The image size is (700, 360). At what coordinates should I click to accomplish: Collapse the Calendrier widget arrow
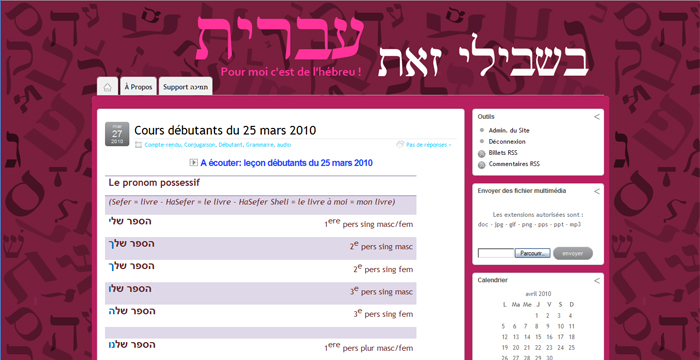596,280
